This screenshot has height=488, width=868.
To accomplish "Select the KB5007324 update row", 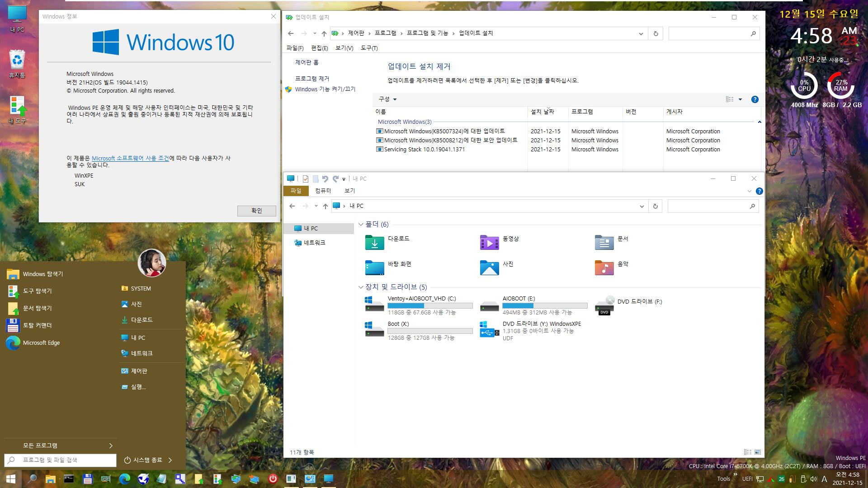I will 548,131.
